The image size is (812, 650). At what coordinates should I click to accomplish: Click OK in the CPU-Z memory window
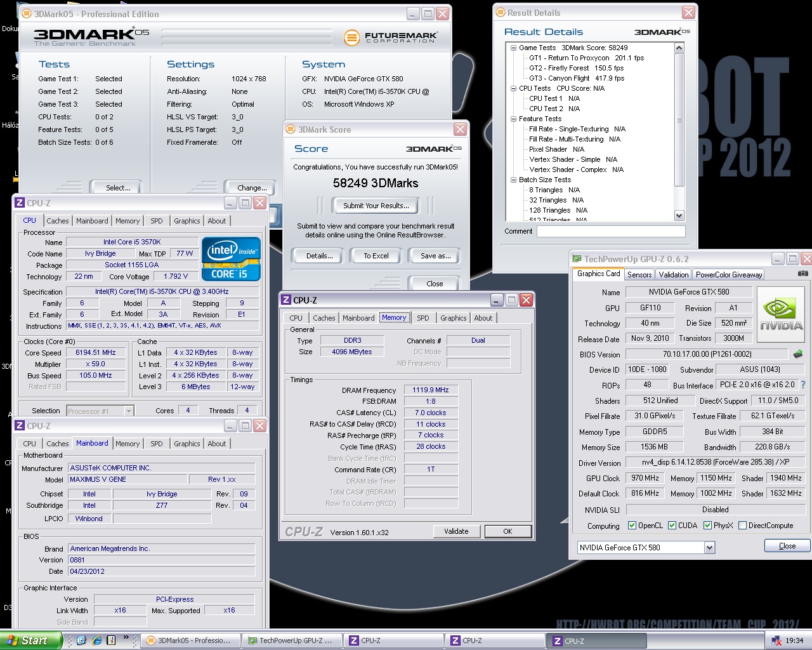[507, 531]
